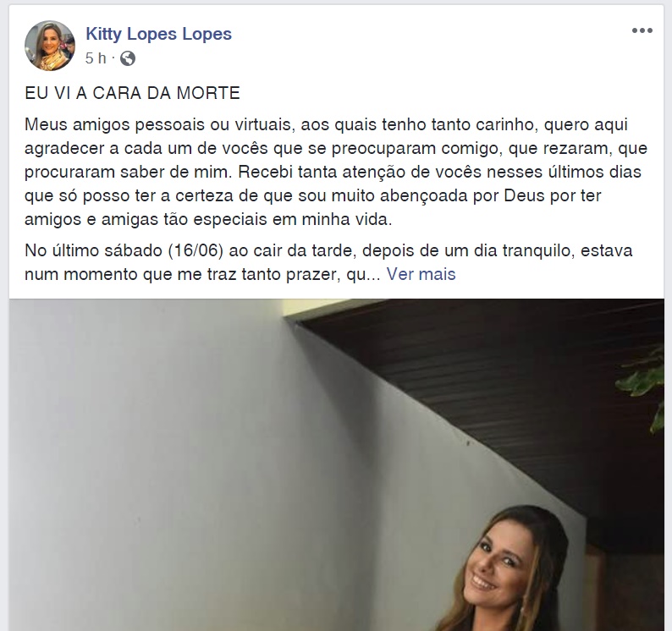This screenshot has height=631, width=672.
Task: Click the paragraph starting No último sábado
Action: [x=328, y=262]
